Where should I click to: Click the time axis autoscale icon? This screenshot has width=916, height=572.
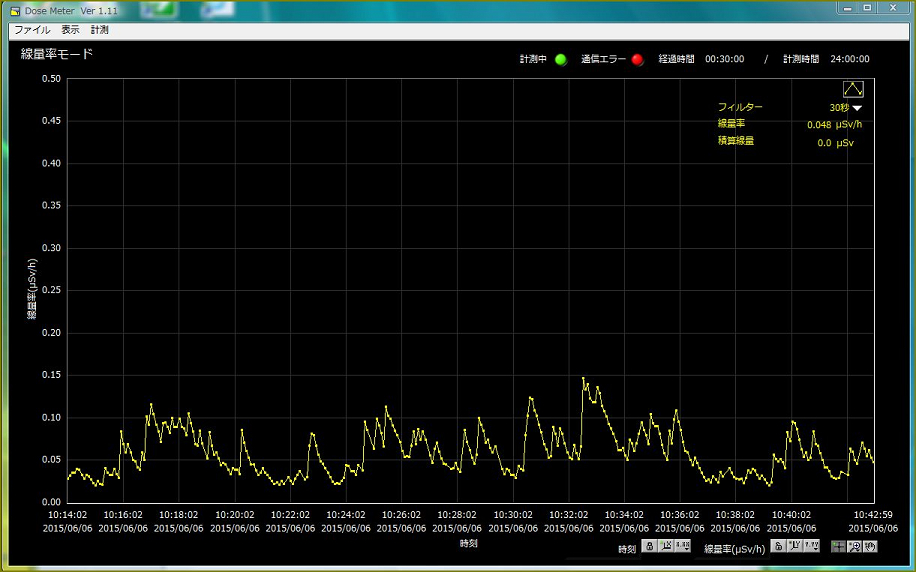[x=666, y=546]
